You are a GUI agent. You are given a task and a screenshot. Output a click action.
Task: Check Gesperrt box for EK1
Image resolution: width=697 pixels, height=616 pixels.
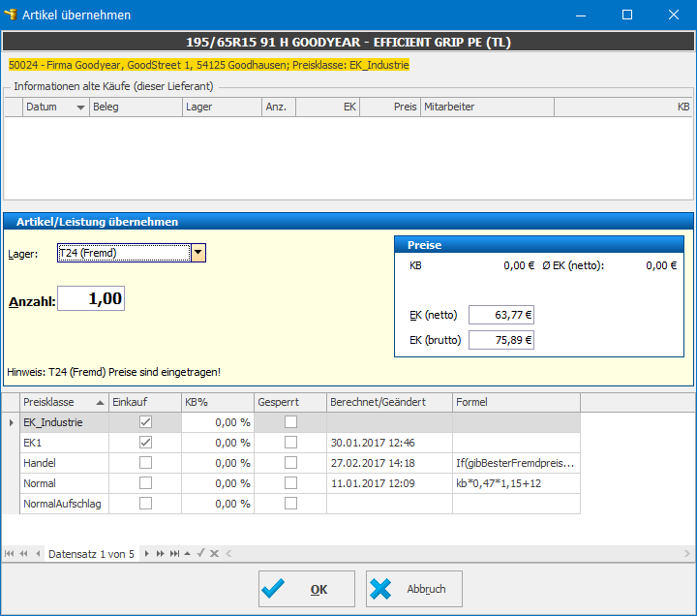(290, 442)
